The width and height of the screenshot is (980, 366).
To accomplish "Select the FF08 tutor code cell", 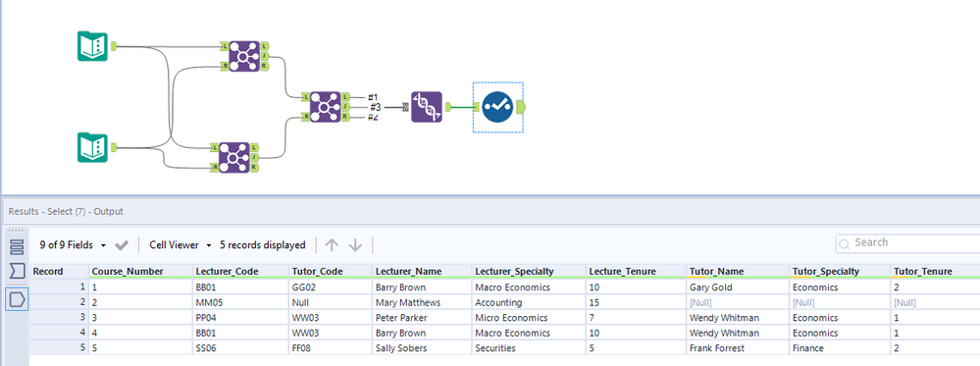I will click(x=330, y=348).
